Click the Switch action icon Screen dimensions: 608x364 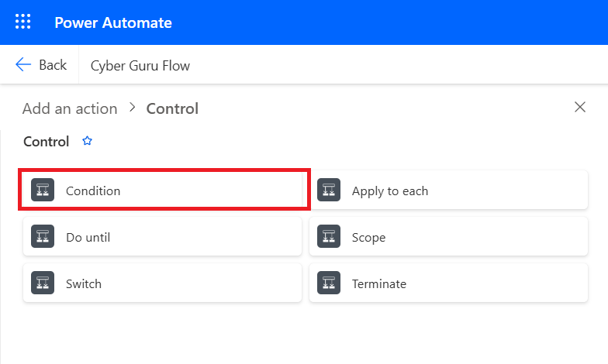pyautogui.click(x=43, y=283)
